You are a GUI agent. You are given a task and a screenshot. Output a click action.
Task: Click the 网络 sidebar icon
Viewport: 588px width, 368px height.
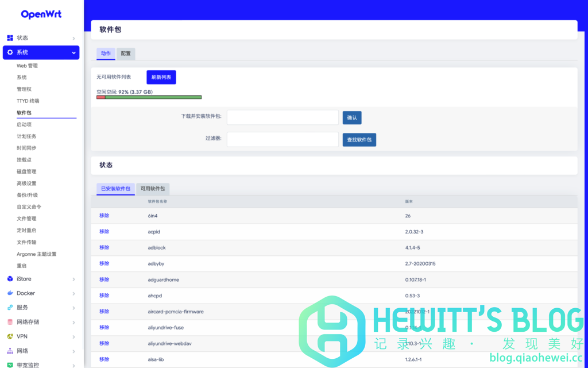pos(9,351)
